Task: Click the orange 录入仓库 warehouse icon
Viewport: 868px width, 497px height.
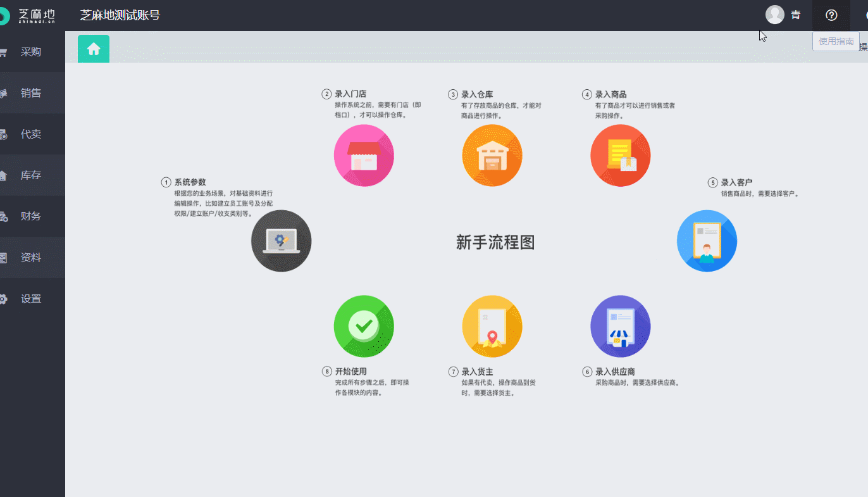Action: [492, 156]
